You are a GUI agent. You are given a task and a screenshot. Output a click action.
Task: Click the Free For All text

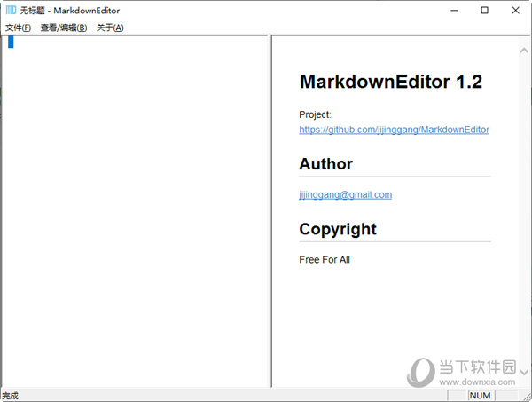325,260
